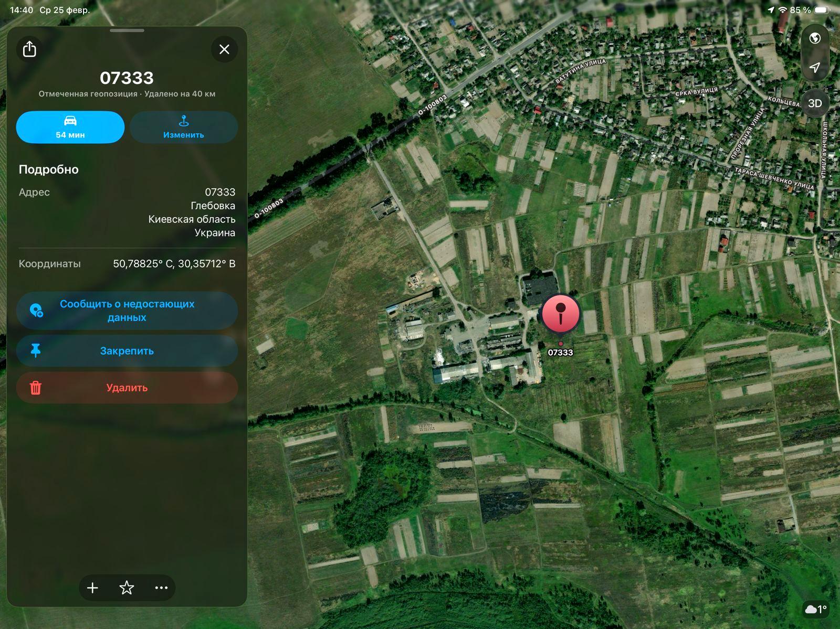Tap the location tracking arrow button
This screenshot has height=629, width=840.
tap(815, 67)
